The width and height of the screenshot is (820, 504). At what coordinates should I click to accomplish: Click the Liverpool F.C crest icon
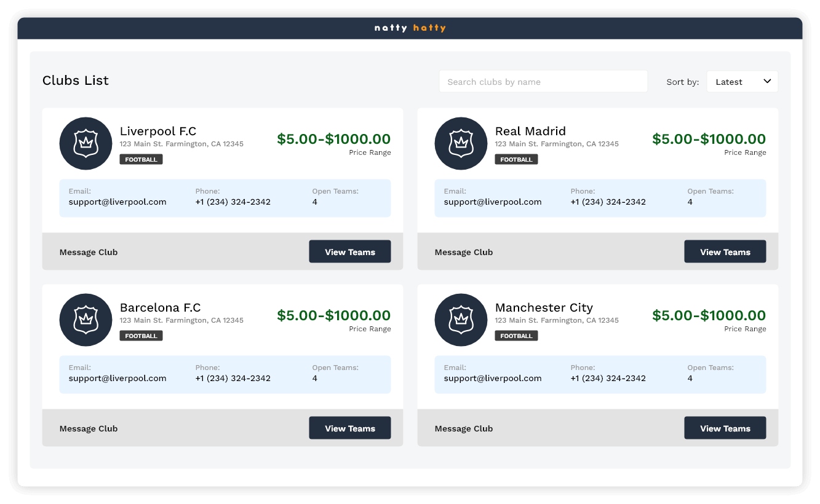pyautogui.click(x=86, y=144)
